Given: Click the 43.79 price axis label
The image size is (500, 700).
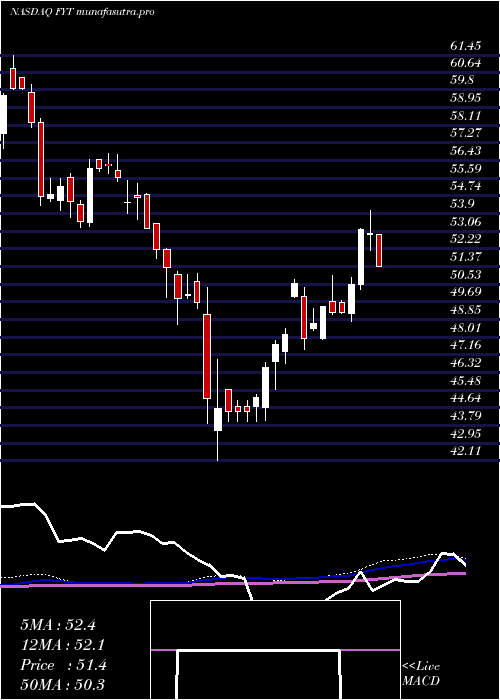Looking at the screenshot, I should (466, 416).
